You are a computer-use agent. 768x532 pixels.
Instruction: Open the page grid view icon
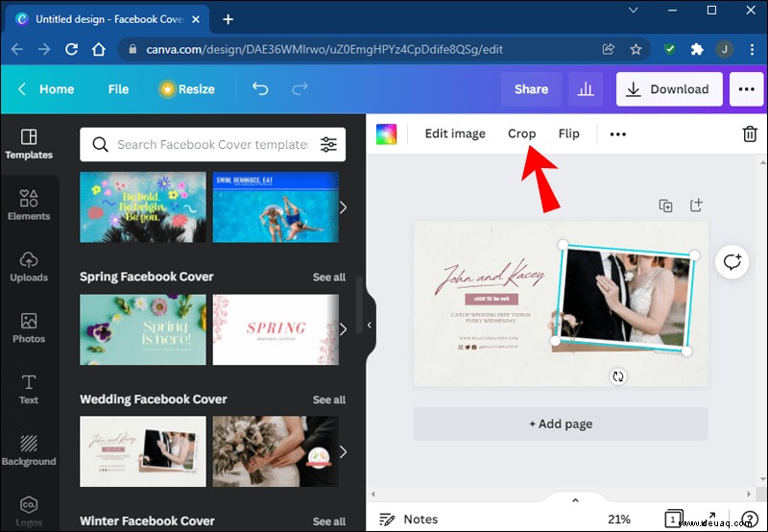click(x=673, y=519)
